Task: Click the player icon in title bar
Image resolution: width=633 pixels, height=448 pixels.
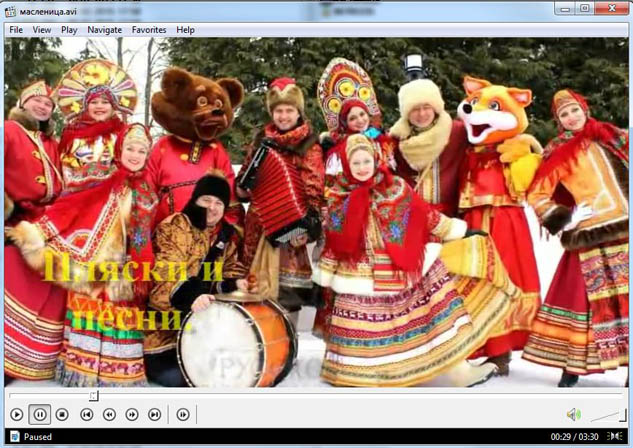Action: tap(10, 11)
